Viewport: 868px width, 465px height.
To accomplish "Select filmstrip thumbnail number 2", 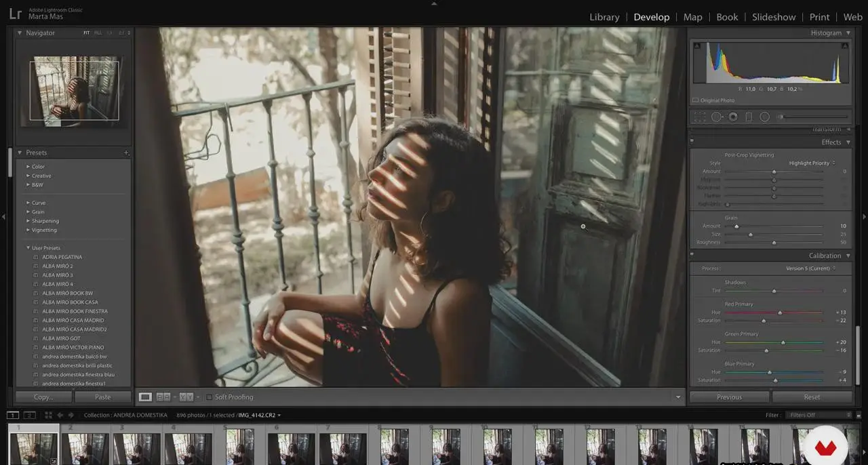I will [85, 447].
